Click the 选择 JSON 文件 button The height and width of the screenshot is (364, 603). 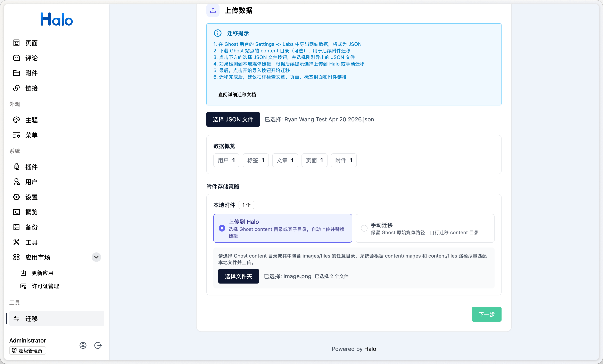[x=233, y=119]
